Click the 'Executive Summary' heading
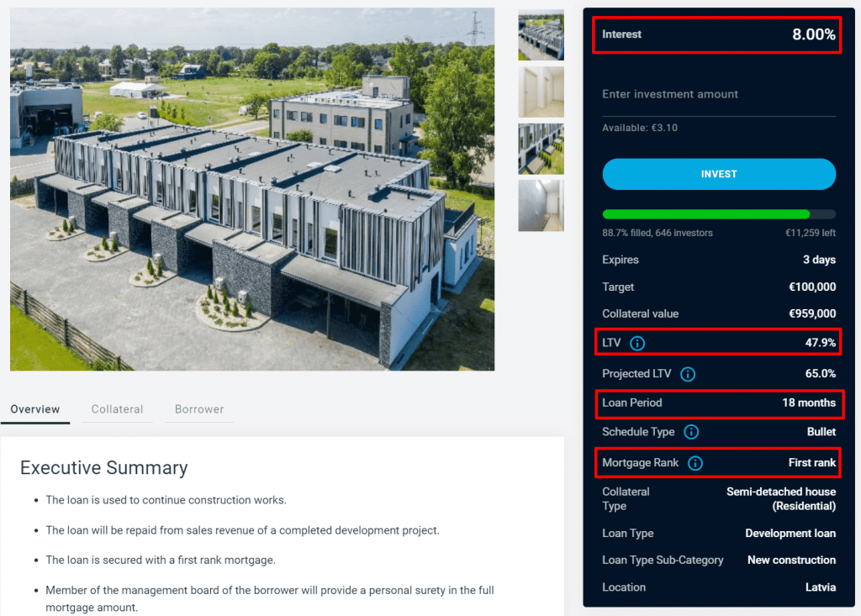Screen dimensions: 861x616 tap(103, 468)
